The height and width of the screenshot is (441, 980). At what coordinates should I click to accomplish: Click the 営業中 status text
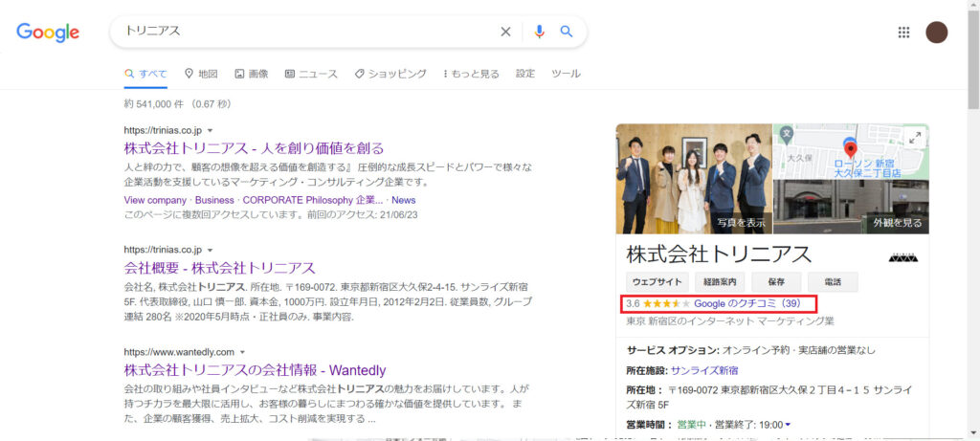coord(691,426)
